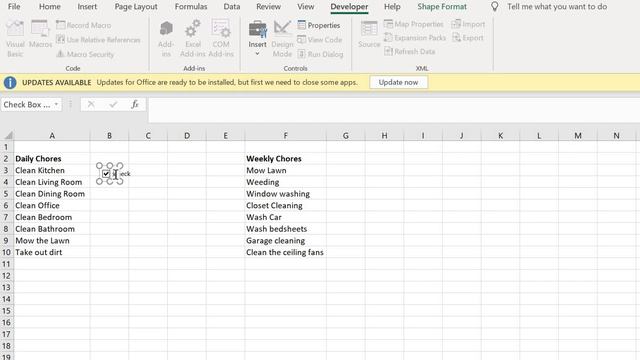This screenshot has height=360, width=640.
Task: Switch to the Home tab
Action: click(50, 7)
